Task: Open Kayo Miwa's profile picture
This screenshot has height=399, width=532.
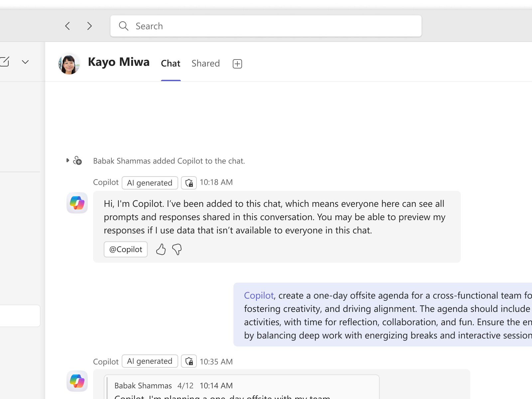Action: click(x=69, y=64)
